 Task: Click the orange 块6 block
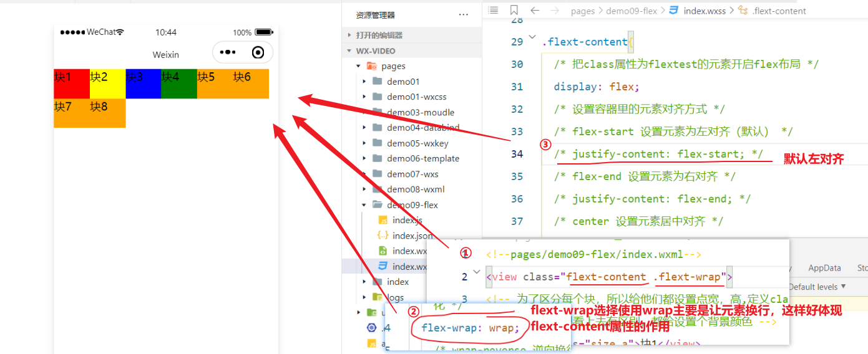click(251, 84)
